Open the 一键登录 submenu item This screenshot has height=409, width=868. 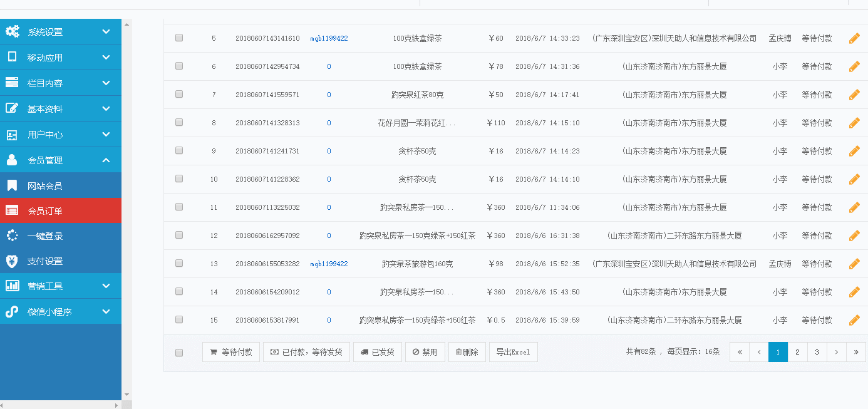pos(61,236)
